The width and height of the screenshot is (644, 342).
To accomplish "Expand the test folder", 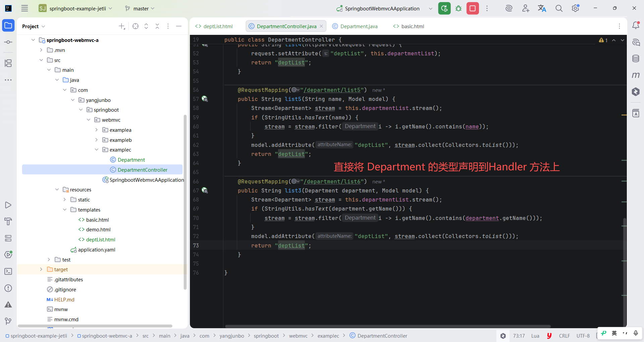I will click(x=49, y=260).
